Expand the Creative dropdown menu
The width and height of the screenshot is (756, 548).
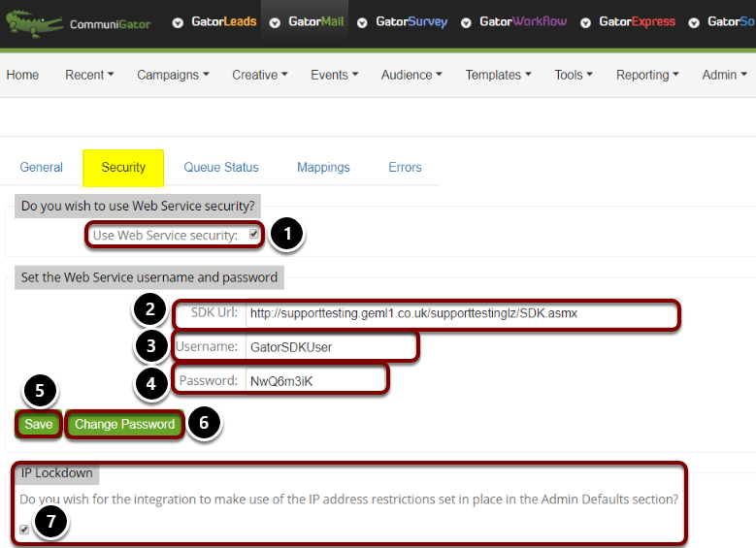tap(259, 75)
